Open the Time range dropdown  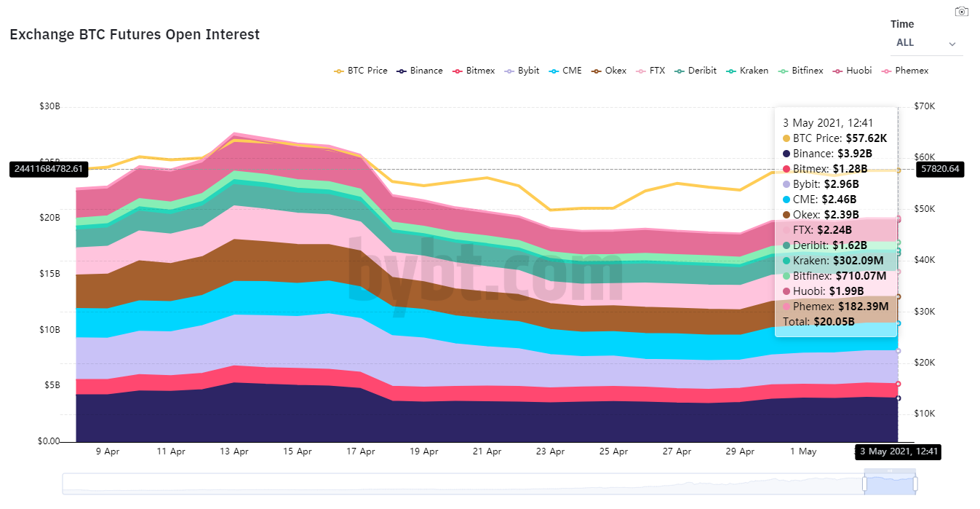click(926, 43)
